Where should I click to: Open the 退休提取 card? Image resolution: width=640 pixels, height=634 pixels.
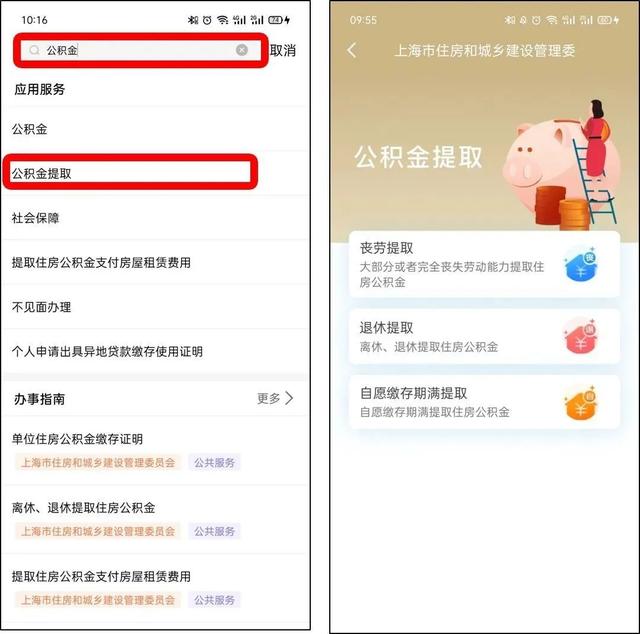pyautogui.click(x=484, y=336)
